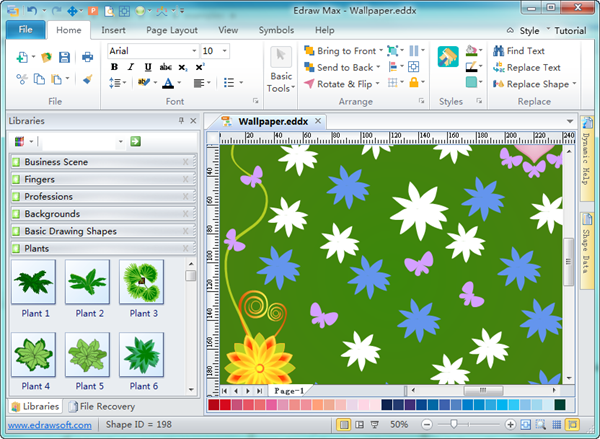The height and width of the screenshot is (439, 600).
Task: Click the fit page icon in status bar
Action: [x=526, y=424]
